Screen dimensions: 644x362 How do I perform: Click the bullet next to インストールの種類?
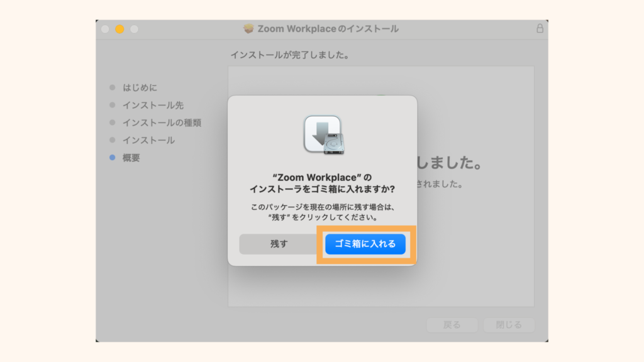click(x=113, y=123)
